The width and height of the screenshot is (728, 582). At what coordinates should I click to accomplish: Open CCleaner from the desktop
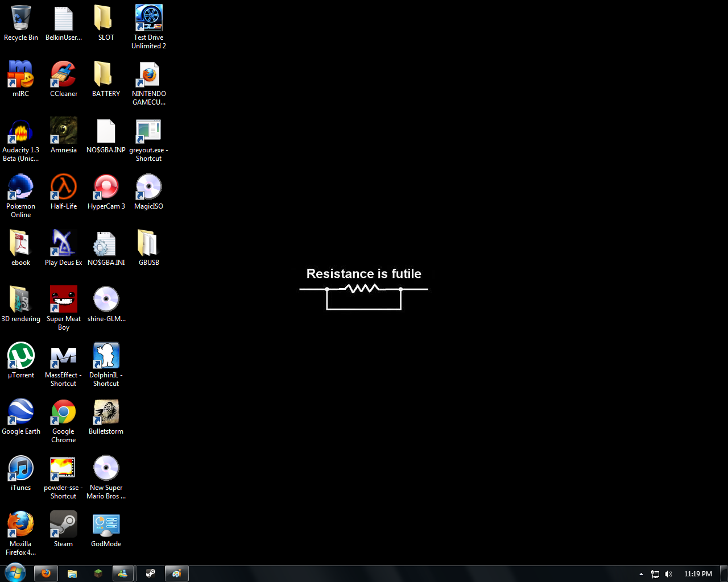pos(63,74)
